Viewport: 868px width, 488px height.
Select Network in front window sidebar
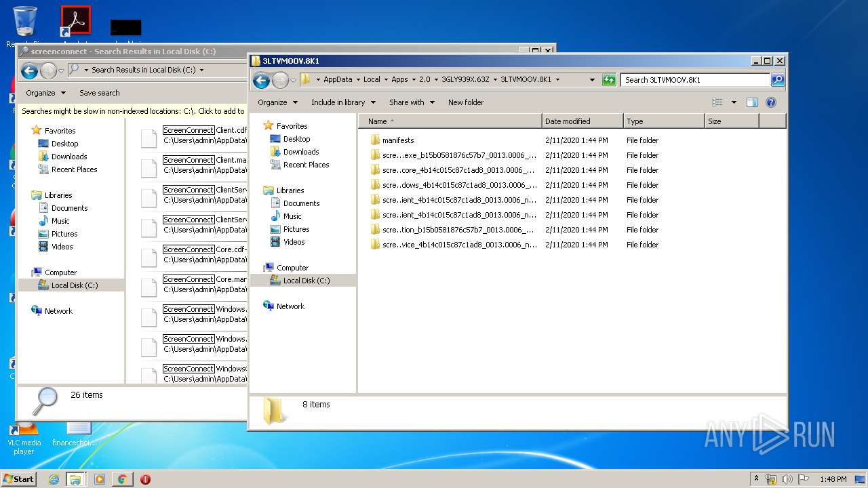(x=290, y=306)
